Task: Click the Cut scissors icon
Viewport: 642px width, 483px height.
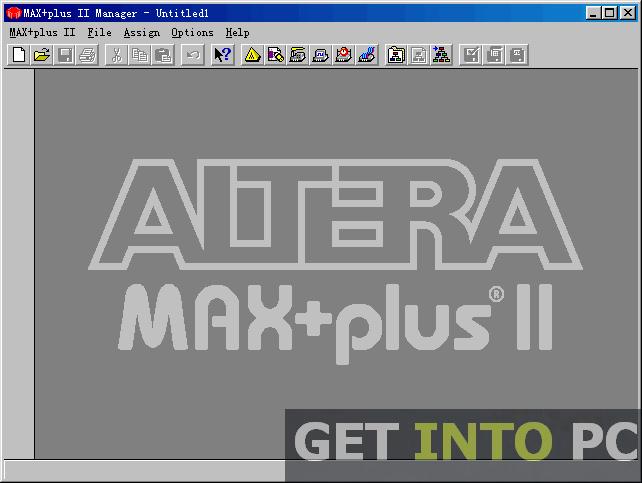Action: point(117,55)
